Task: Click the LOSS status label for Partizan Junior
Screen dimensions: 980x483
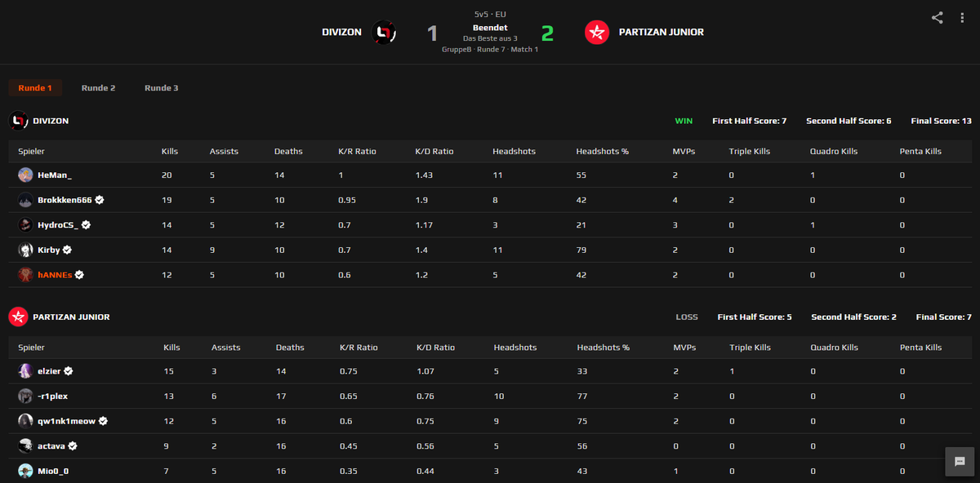Action: pyautogui.click(x=687, y=317)
